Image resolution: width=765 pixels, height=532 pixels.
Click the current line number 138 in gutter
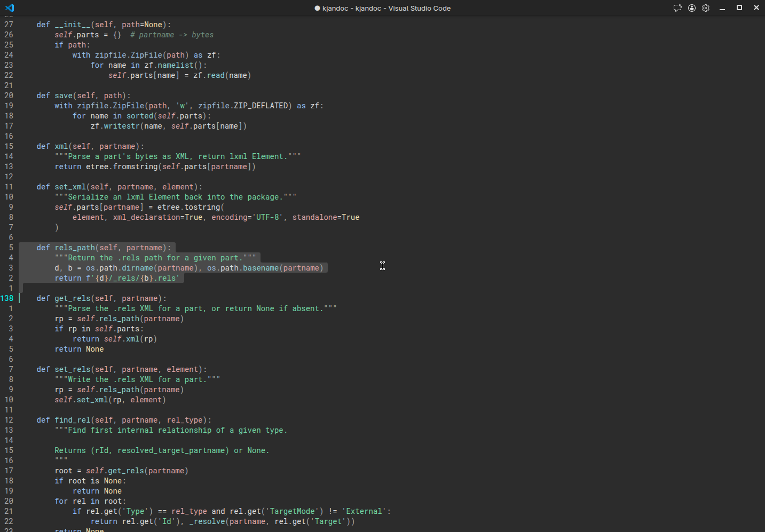[7, 298]
